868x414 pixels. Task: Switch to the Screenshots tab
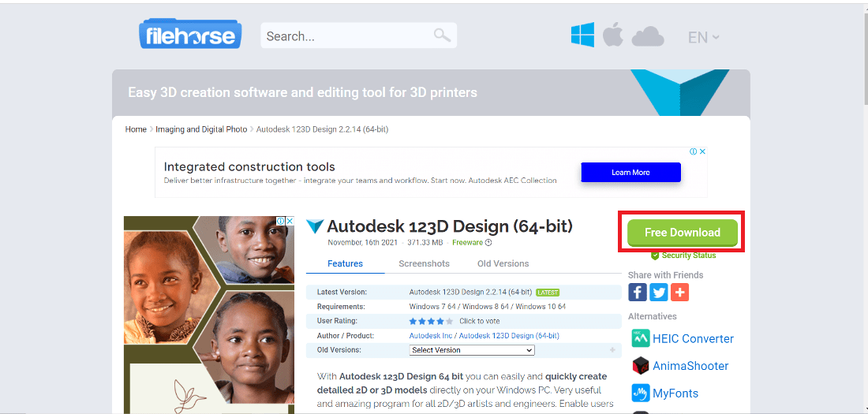click(424, 263)
